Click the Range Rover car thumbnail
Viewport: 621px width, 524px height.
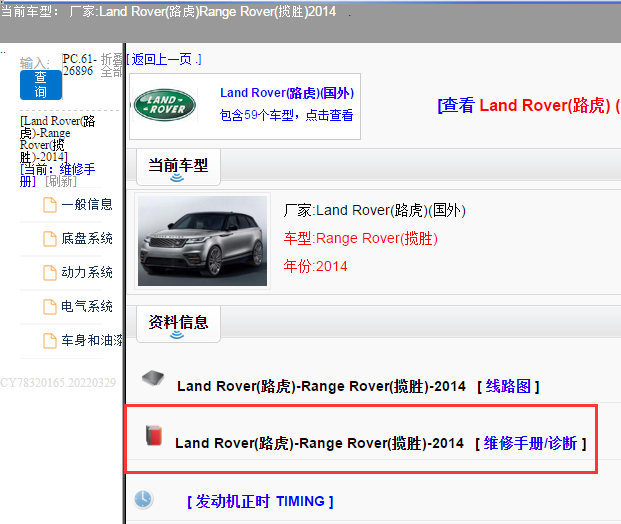tap(202, 241)
